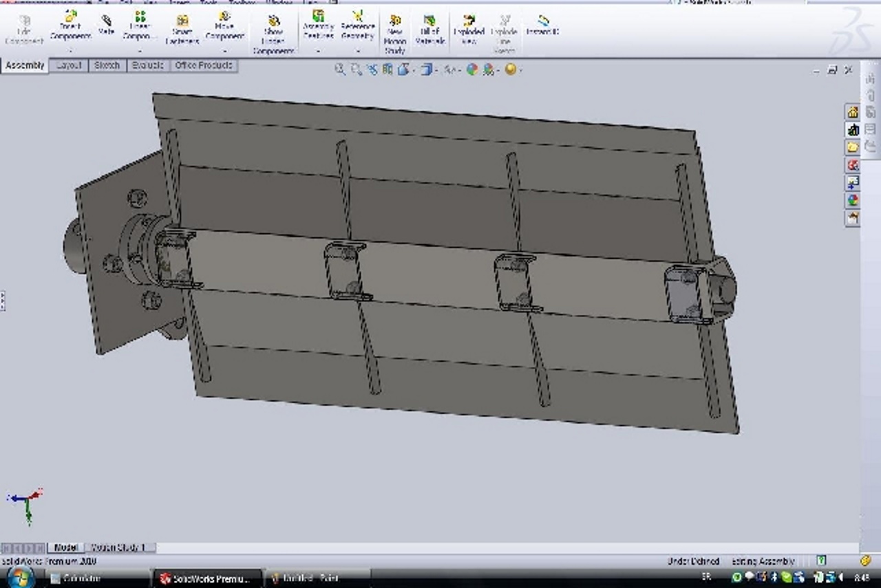
Task: Click the Windows Start button
Action: (19, 578)
